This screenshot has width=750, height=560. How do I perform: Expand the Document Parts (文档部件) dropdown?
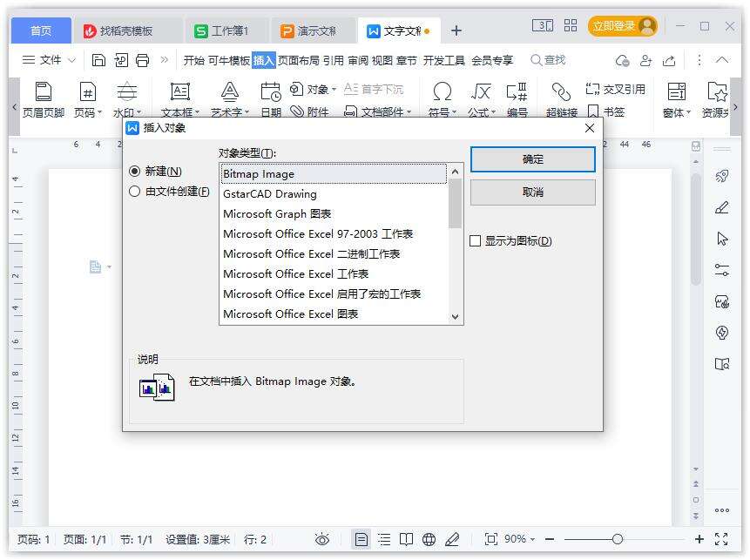(409, 112)
